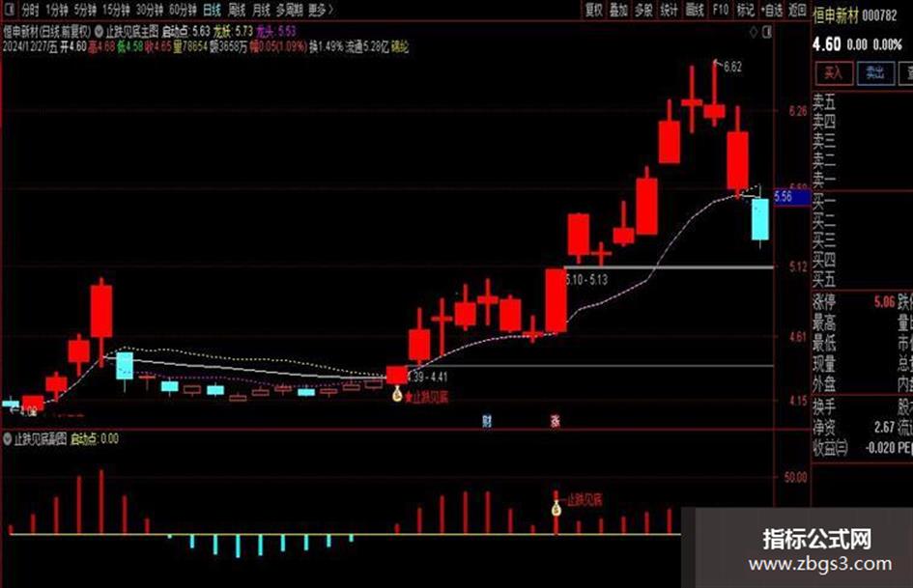Click the 启动点: 5.63 value in main chart header

click(x=185, y=31)
